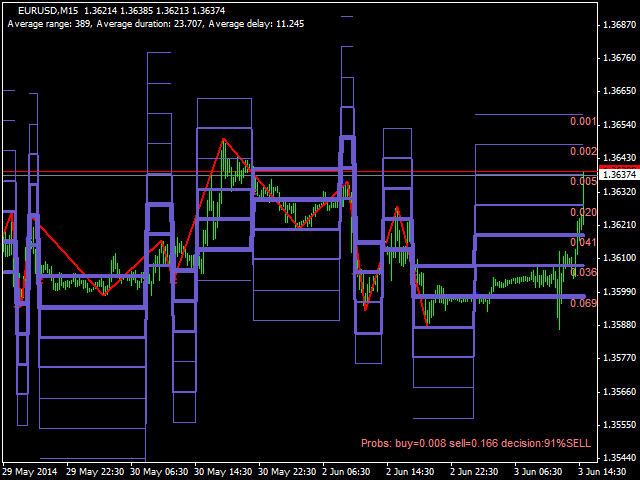Click the time axis label '3 Jun 14:30'
Viewport: 640px width, 480px height.
(x=602, y=472)
